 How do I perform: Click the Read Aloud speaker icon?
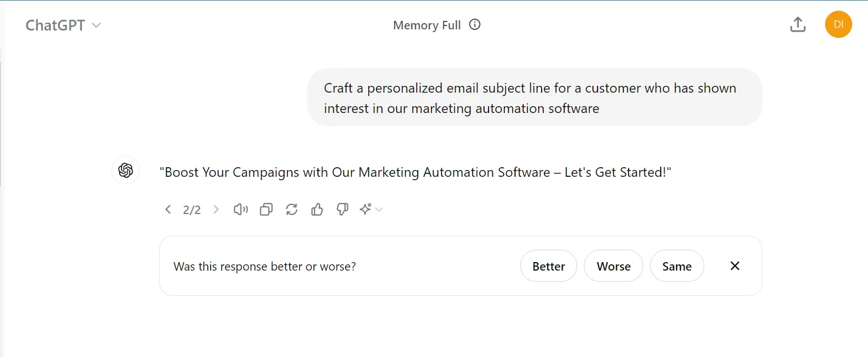point(241,210)
